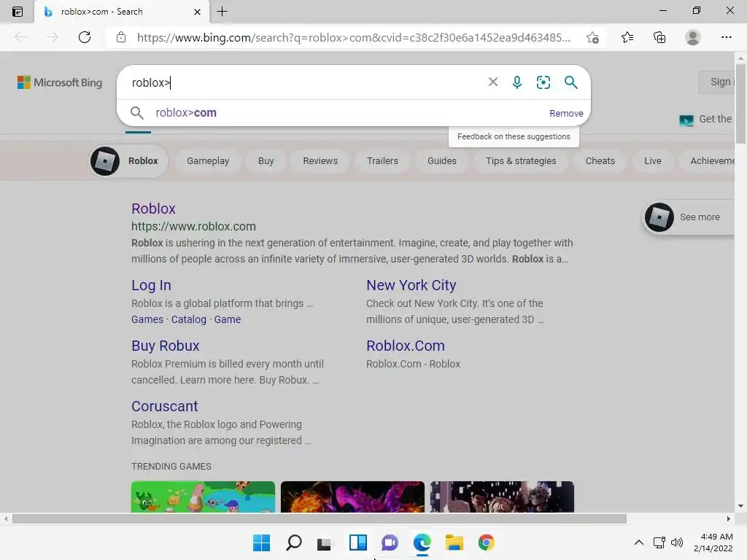Screen dimensions: 747x560
Task: Open Windows Start menu
Action: (261, 542)
